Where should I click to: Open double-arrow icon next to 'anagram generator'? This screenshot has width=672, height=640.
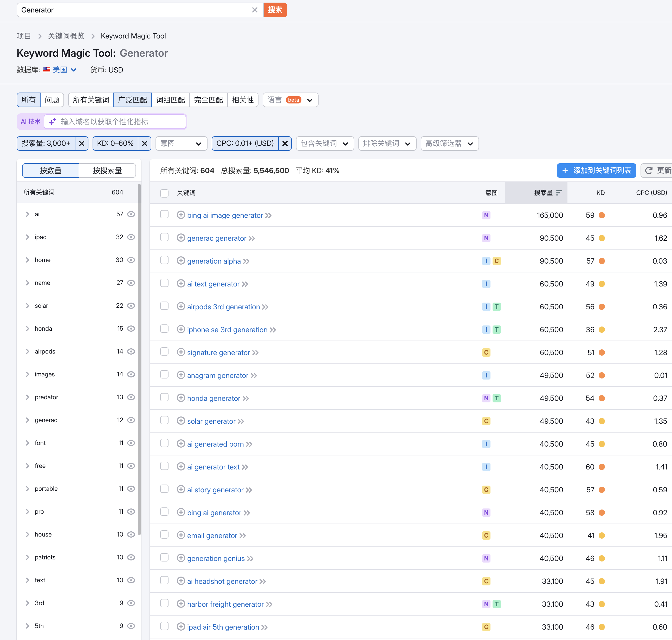[254, 376]
